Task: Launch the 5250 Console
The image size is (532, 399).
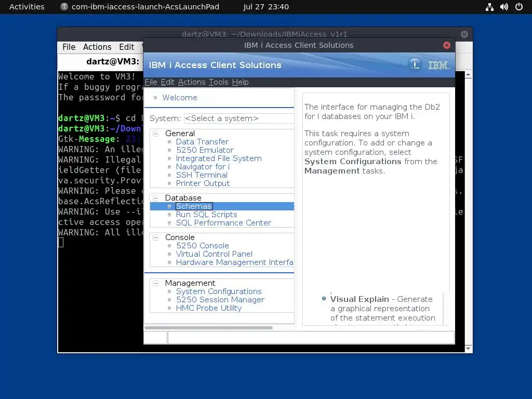Action: [x=203, y=246]
